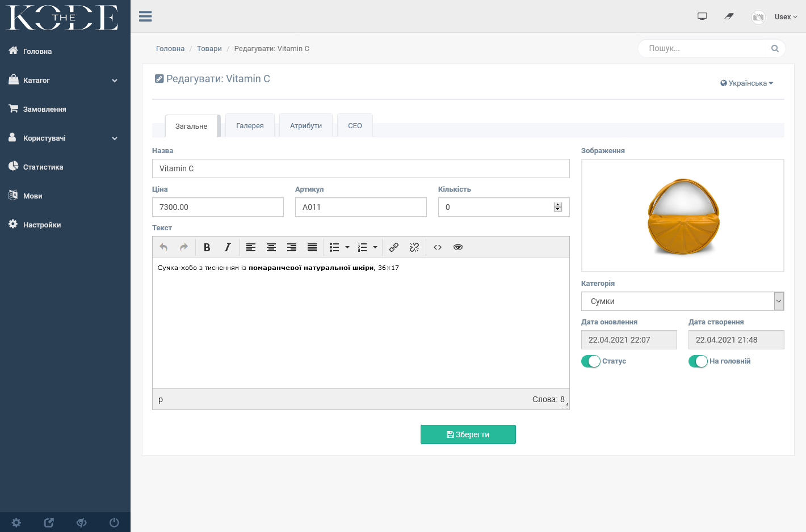Open source code view in editor
This screenshot has height=532, width=806.
coord(438,247)
